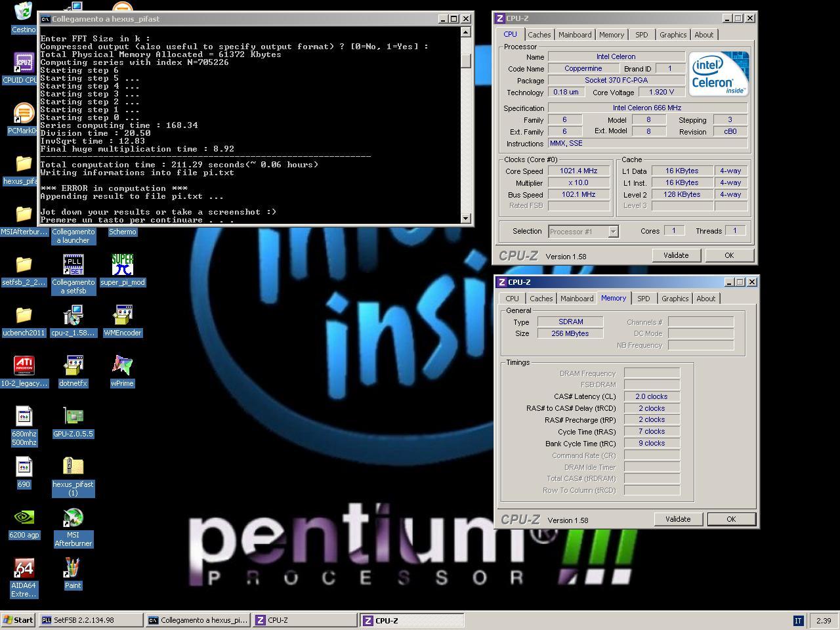Click the Intel Celeron inside logo
840x630 pixels.
click(719, 73)
